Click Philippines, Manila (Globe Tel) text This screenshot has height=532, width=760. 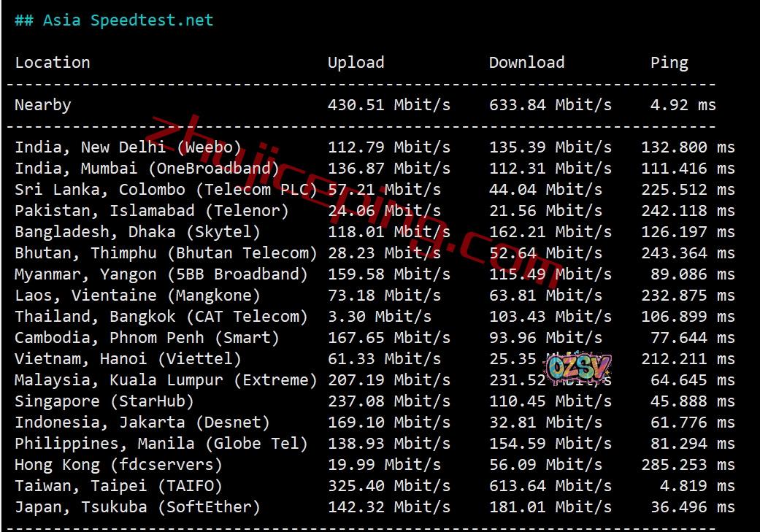[161, 444]
